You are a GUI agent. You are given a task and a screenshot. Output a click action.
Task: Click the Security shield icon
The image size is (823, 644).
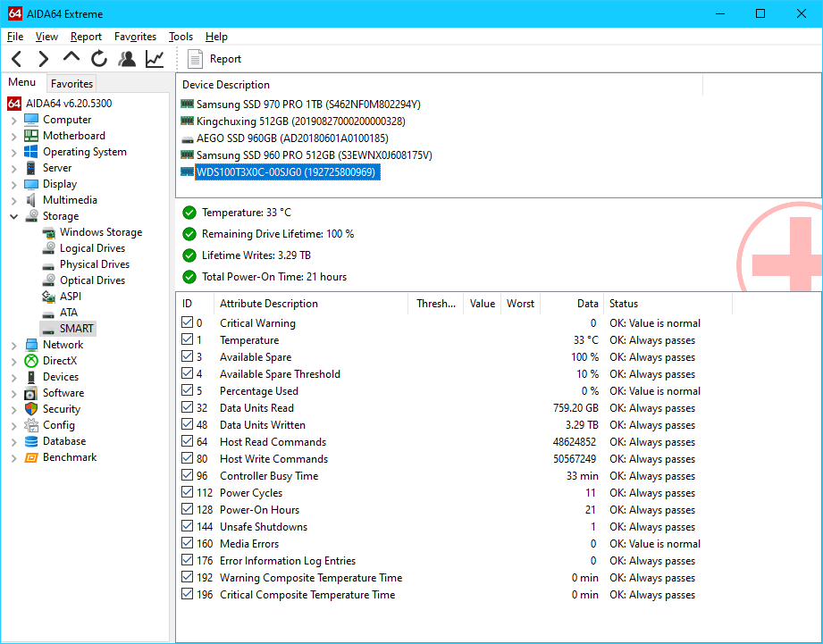(31, 409)
